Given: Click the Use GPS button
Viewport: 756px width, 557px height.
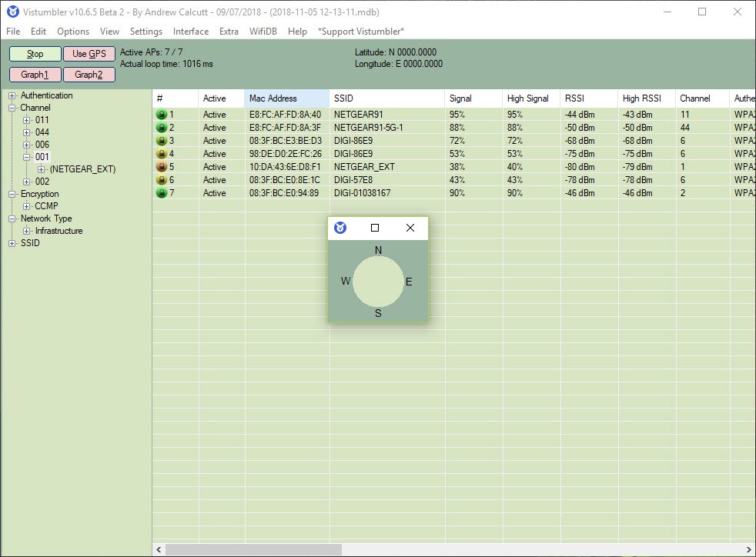Looking at the screenshot, I should pyautogui.click(x=89, y=54).
